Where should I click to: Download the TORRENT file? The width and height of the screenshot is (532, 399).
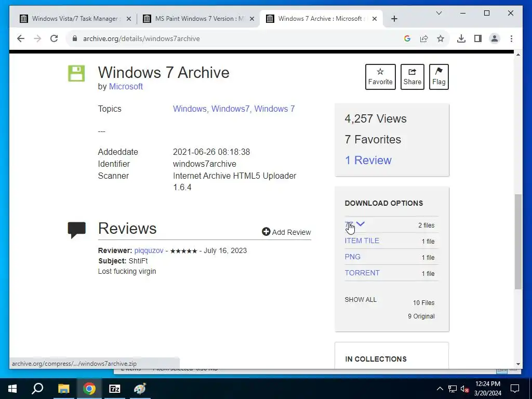pos(362,273)
